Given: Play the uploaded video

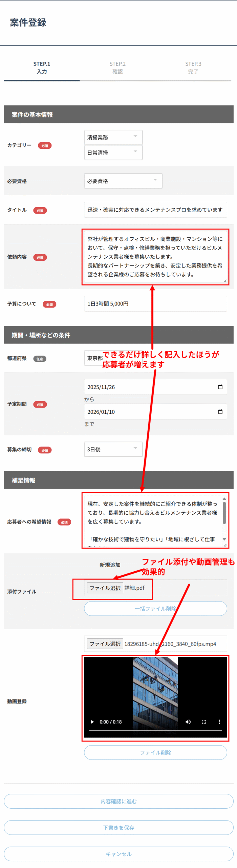Looking at the screenshot, I should coord(92,722).
